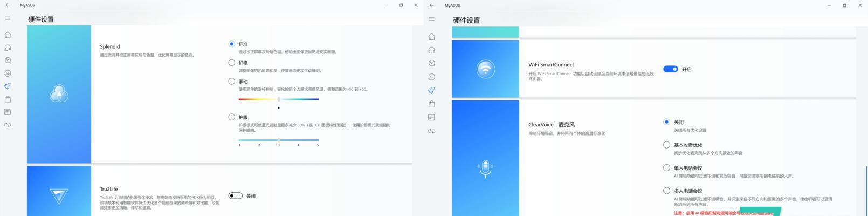
Task: Click the ClearVoice microphone tile icon
Action: click(x=485, y=168)
